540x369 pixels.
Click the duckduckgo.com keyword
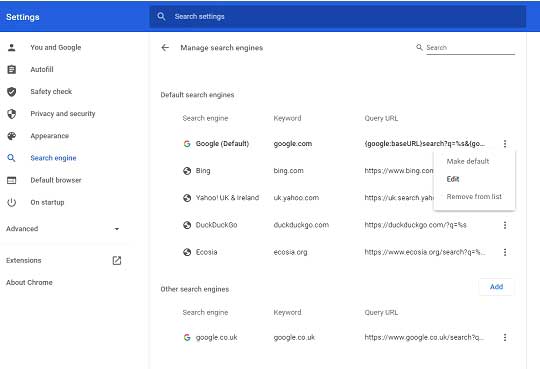click(301, 225)
